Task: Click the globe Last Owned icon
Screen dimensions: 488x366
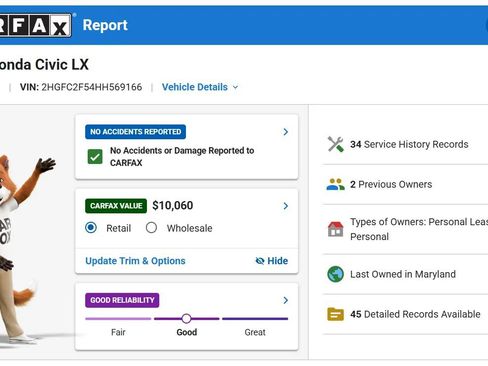Action: pos(335,274)
